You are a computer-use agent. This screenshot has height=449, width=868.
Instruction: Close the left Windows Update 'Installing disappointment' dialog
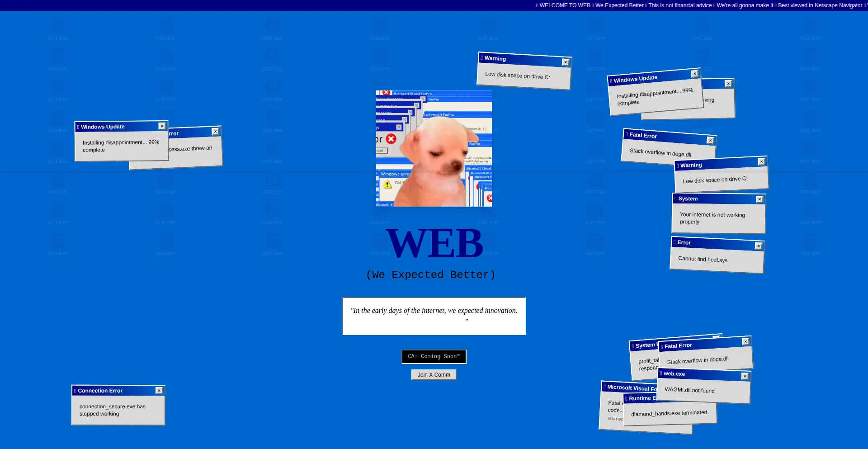click(162, 126)
